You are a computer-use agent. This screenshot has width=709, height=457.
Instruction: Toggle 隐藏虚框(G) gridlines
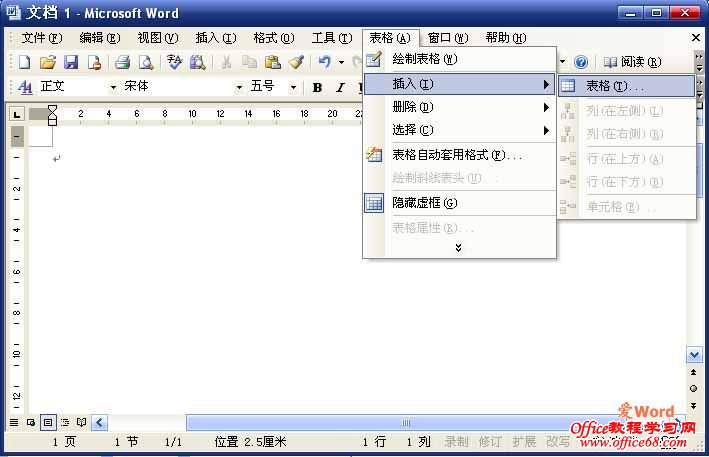[x=459, y=203]
